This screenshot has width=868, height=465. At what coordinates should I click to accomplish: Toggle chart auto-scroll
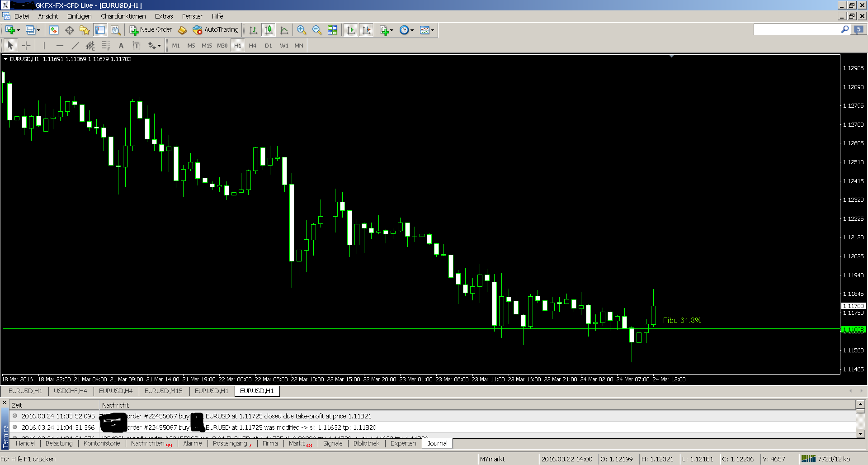coord(351,30)
